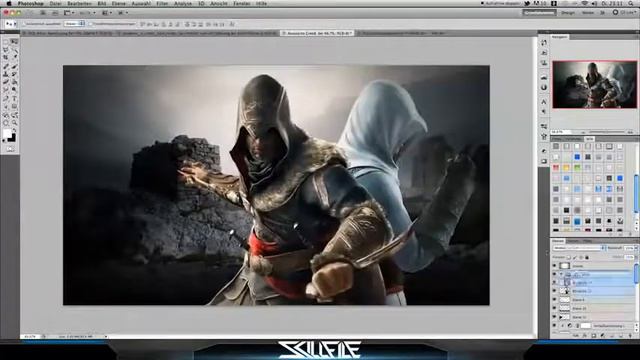This screenshot has width=640, height=360.
Task: Toggle visibility of the expanded layer group
Action: click(x=554, y=274)
